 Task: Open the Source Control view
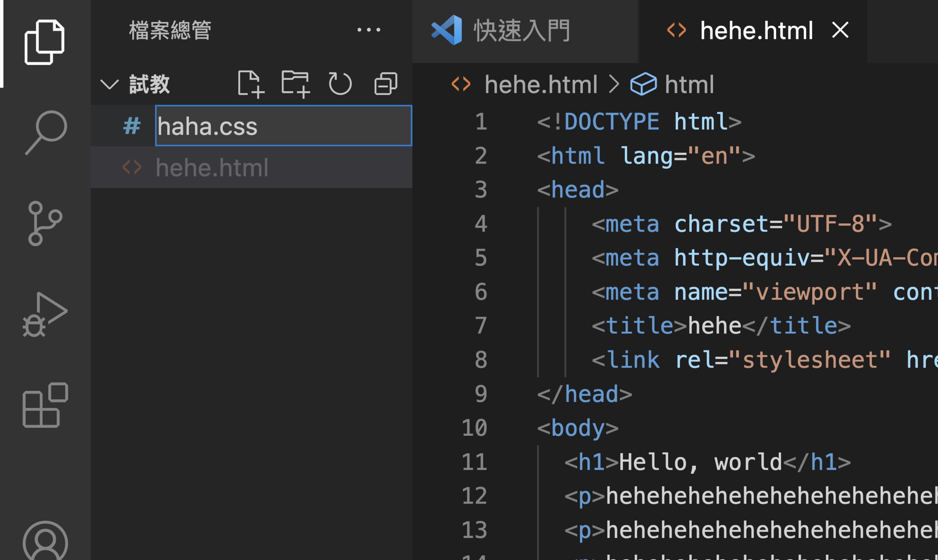click(44, 223)
